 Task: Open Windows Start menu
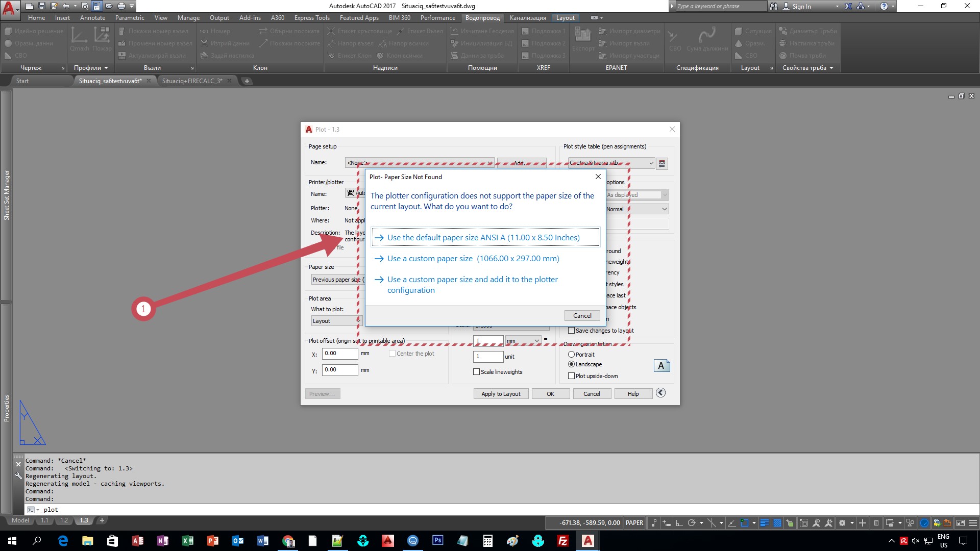click(x=12, y=541)
